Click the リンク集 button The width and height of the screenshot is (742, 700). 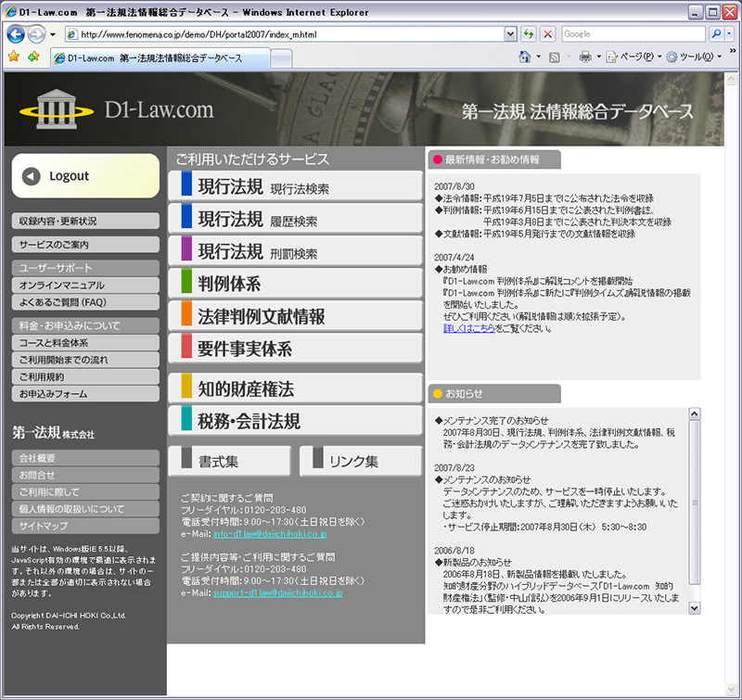361,461
